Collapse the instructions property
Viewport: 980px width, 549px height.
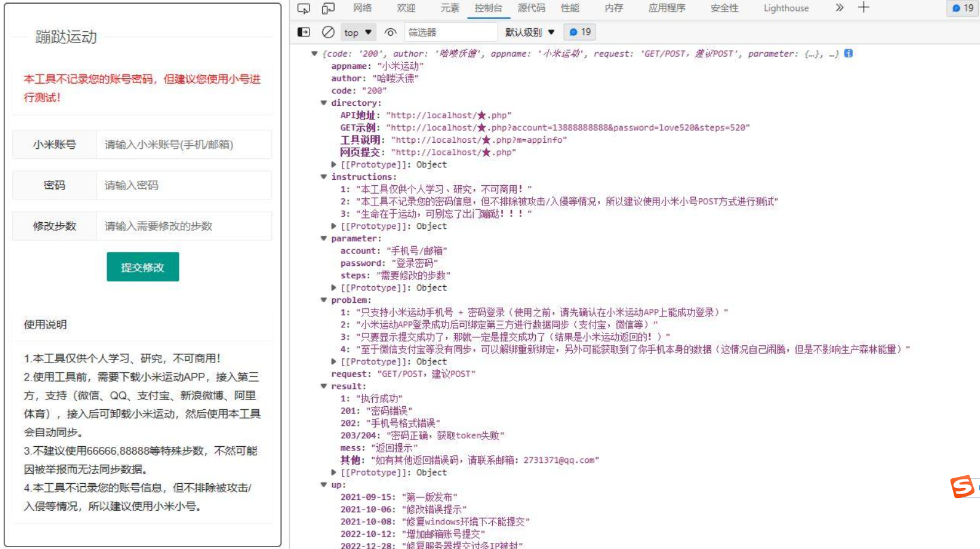point(324,177)
